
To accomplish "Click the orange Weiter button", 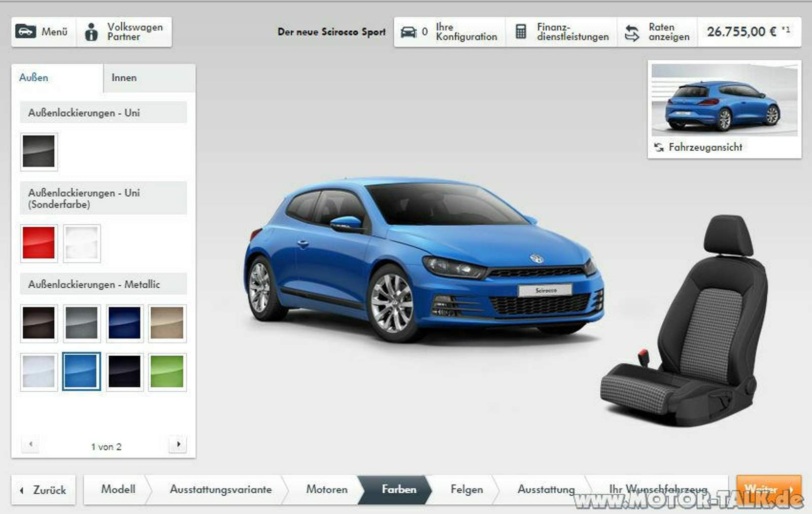I will (x=768, y=490).
